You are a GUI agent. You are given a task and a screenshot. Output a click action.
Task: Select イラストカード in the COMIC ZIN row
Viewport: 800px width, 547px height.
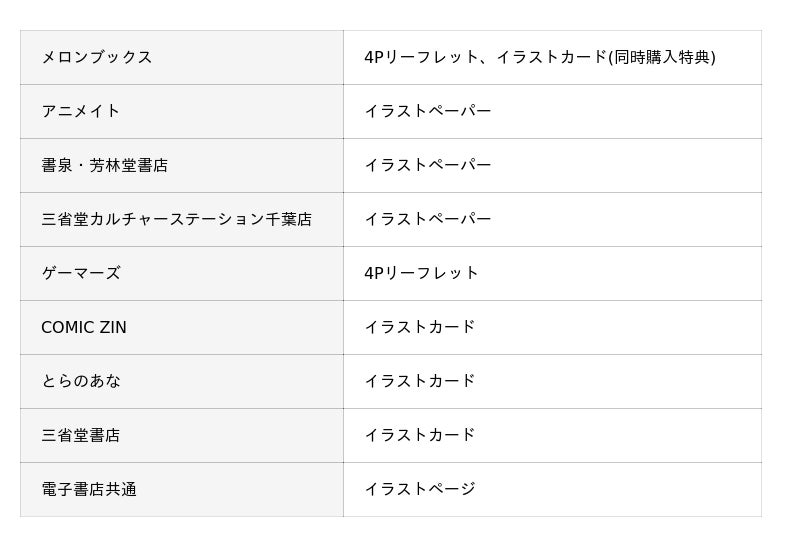click(x=420, y=327)
